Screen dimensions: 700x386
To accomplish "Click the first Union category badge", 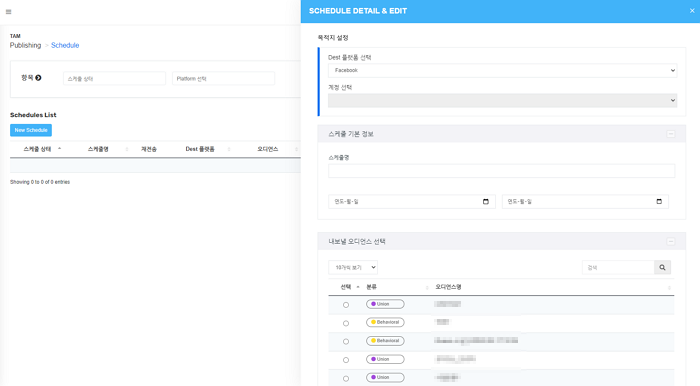I will click(385, 304).
